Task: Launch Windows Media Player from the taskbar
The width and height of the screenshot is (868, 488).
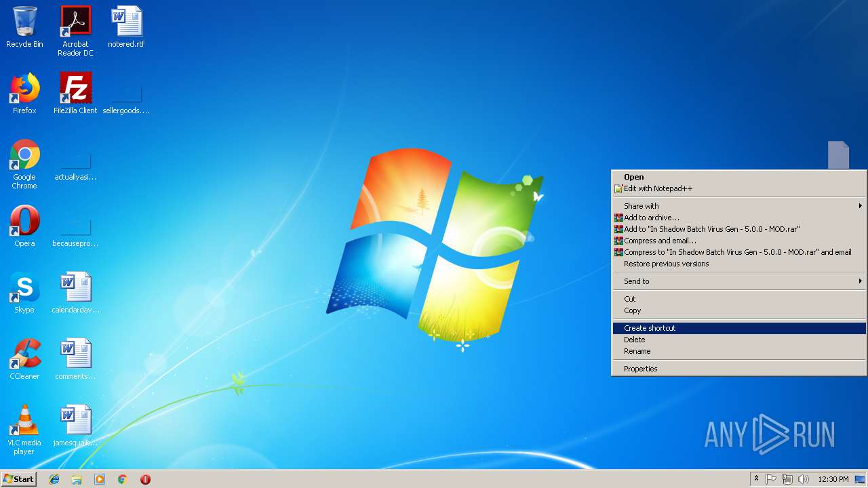Action: (x=100, y=479)
